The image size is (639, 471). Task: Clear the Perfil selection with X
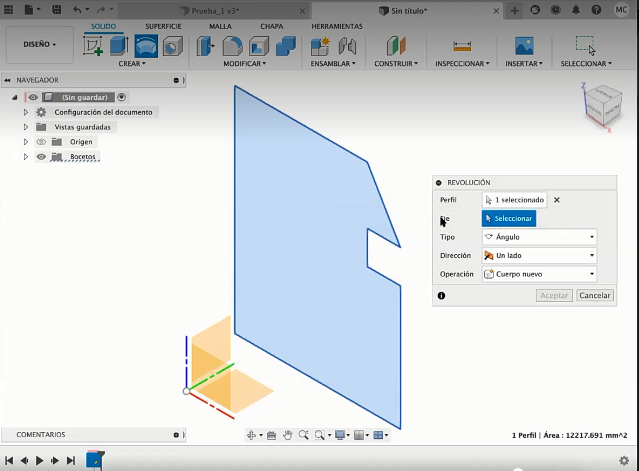point(557,200)
